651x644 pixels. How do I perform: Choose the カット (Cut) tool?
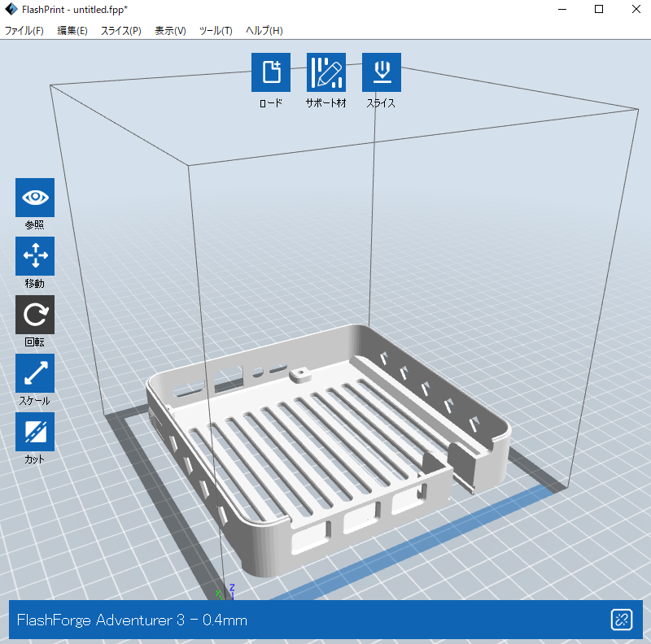pyautogui.click(x=35, y=432)
